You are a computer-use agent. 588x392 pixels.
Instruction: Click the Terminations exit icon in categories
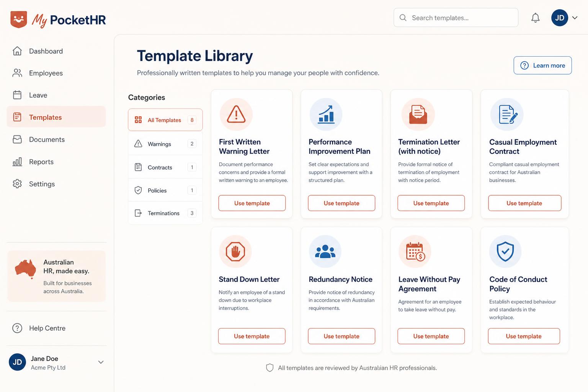pyautogui.click(x=138, y=213)
